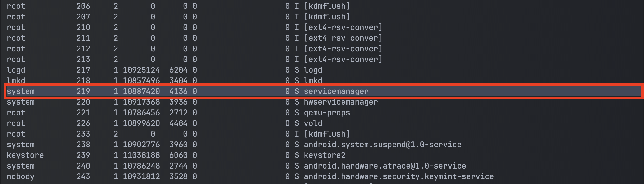
Task: Click the hwservicemanager process name
Action: point(341,102)
